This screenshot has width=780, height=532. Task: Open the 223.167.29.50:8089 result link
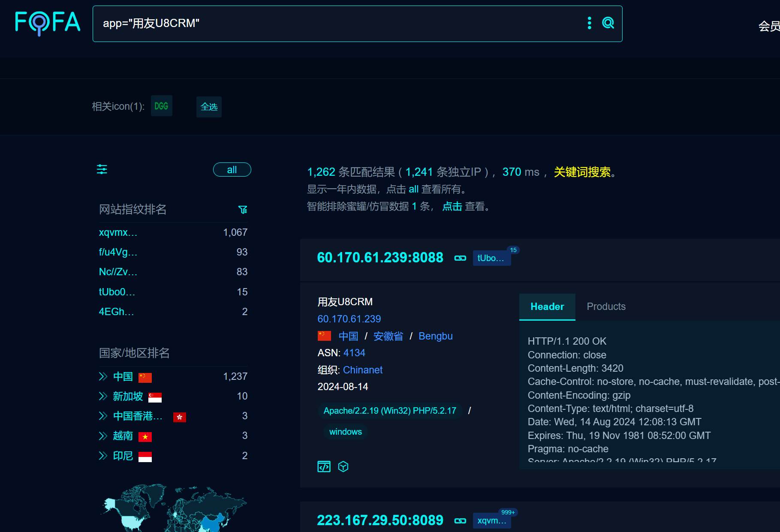coord(380,520)
